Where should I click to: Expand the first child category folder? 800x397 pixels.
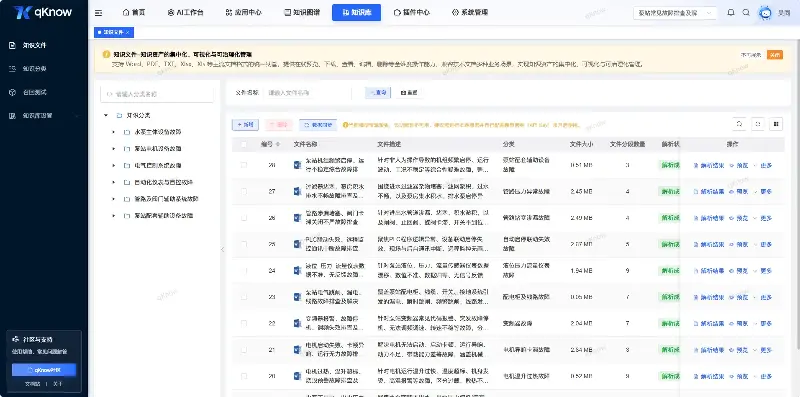pos(113,132)
